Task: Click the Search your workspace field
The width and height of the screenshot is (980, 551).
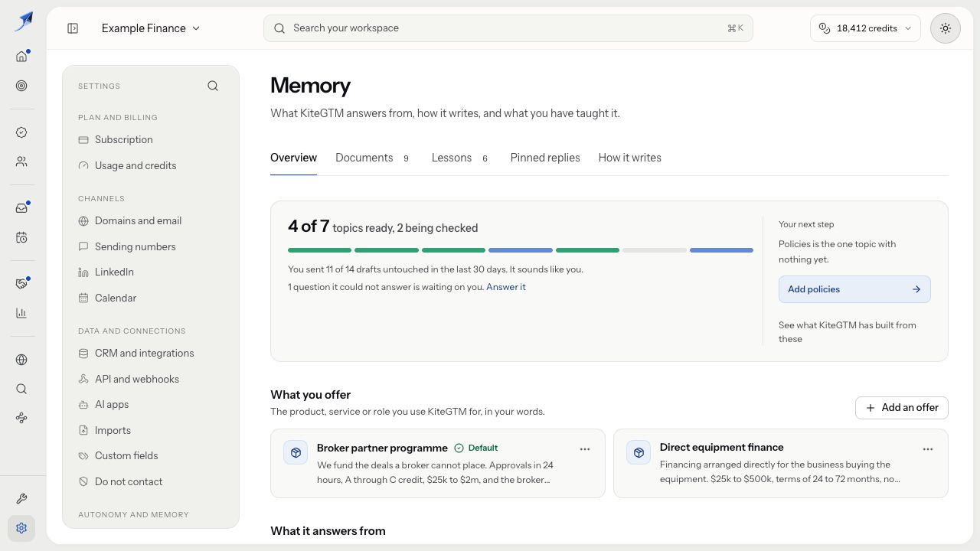Action: [508, 28]
